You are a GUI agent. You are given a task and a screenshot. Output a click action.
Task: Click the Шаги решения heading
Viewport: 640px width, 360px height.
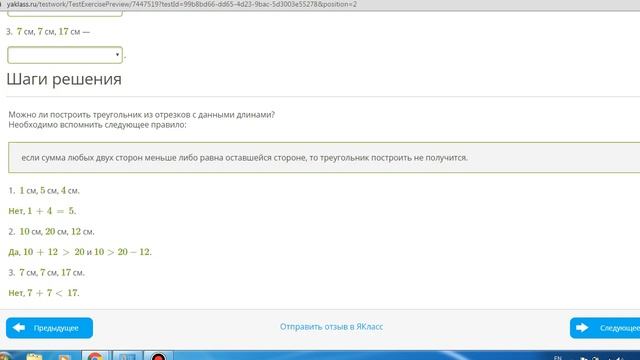tap(64, 79)
